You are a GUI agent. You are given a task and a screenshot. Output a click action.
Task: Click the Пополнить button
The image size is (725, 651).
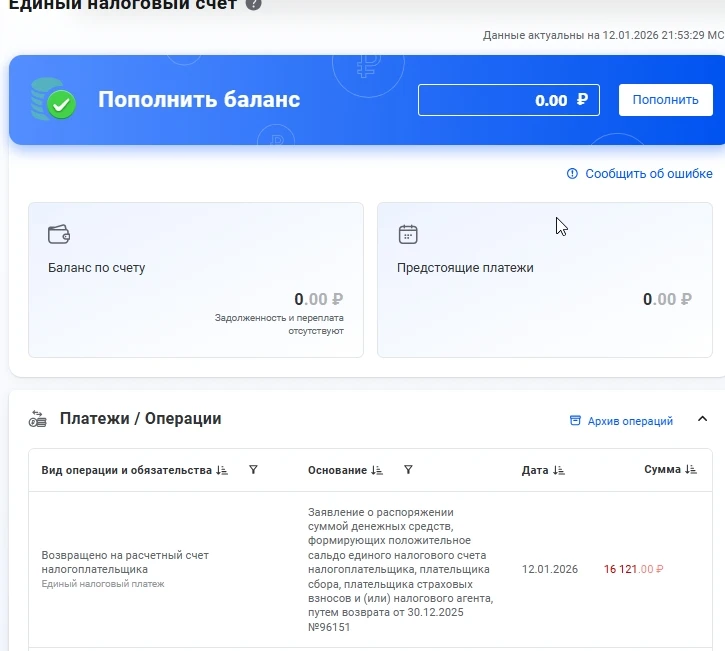665,100
